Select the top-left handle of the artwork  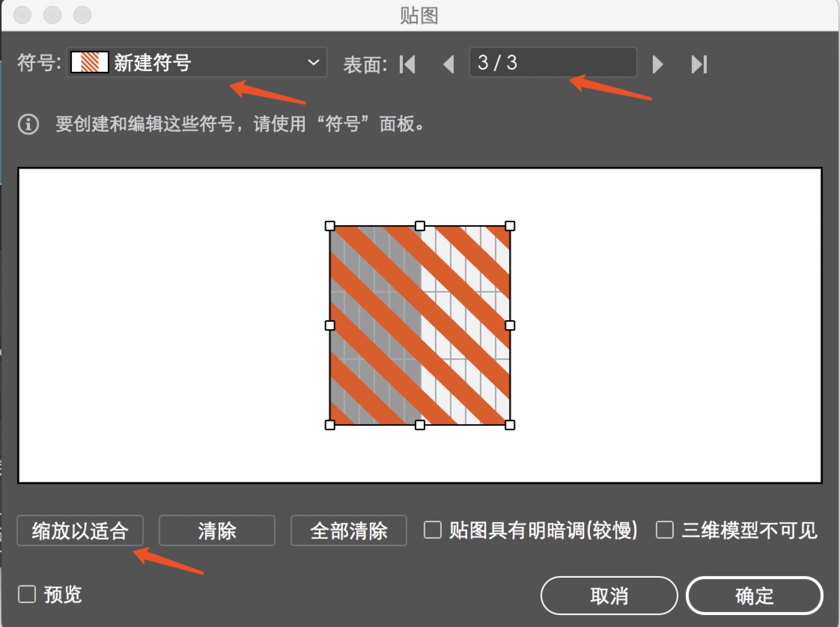coord(330,226)
